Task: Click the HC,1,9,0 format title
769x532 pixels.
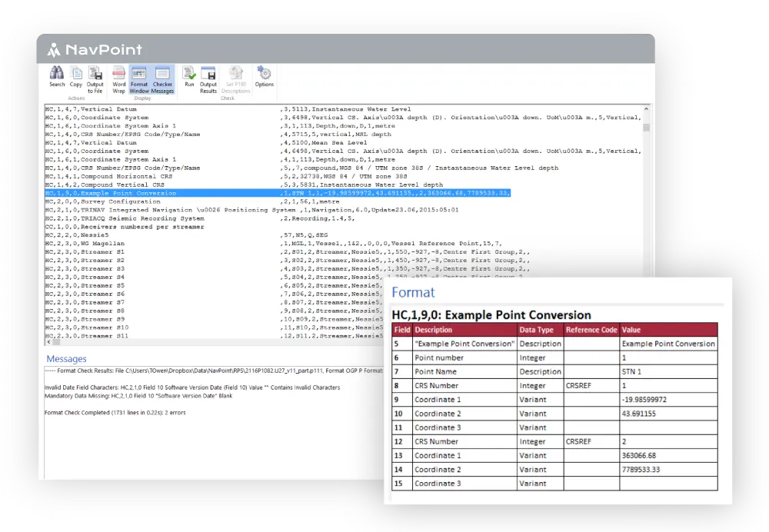Action: click(x=491, y=314)
